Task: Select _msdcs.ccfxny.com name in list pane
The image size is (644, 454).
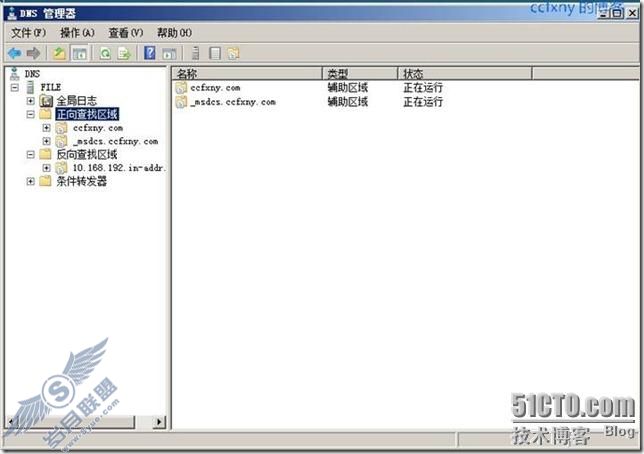Action: tap(233, 102)
